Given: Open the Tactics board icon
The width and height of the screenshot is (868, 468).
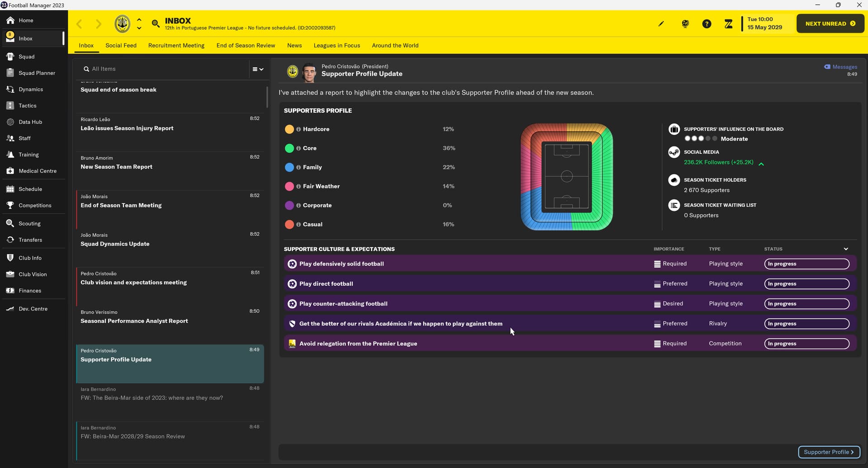Looking at the screenshot, I should [10, 105].
